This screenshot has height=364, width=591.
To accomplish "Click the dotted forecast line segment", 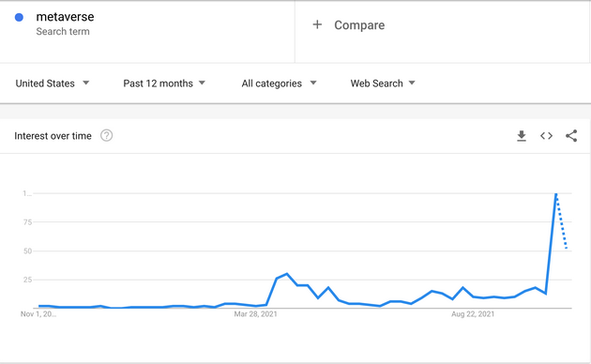I will click(x=562, y=222).
